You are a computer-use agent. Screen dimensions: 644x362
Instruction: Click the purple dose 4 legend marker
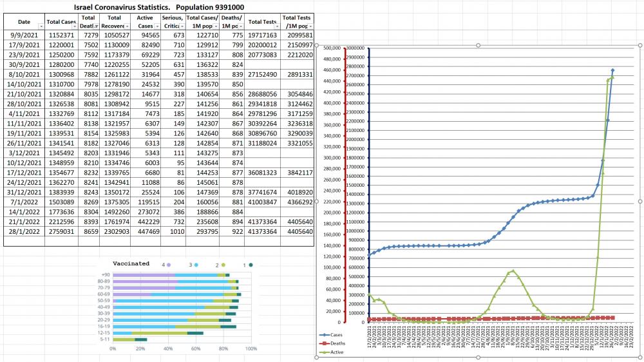pos(169,265)
